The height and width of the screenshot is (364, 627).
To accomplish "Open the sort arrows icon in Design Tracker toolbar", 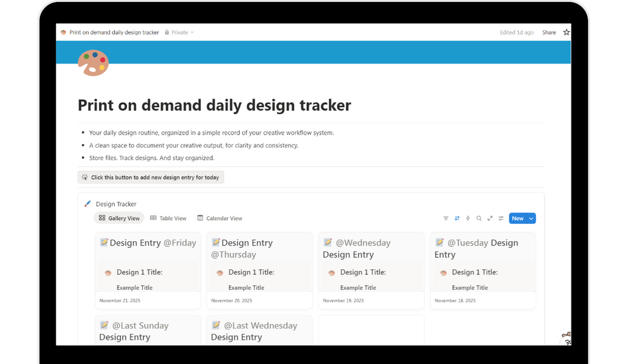I will coord(457,218).
